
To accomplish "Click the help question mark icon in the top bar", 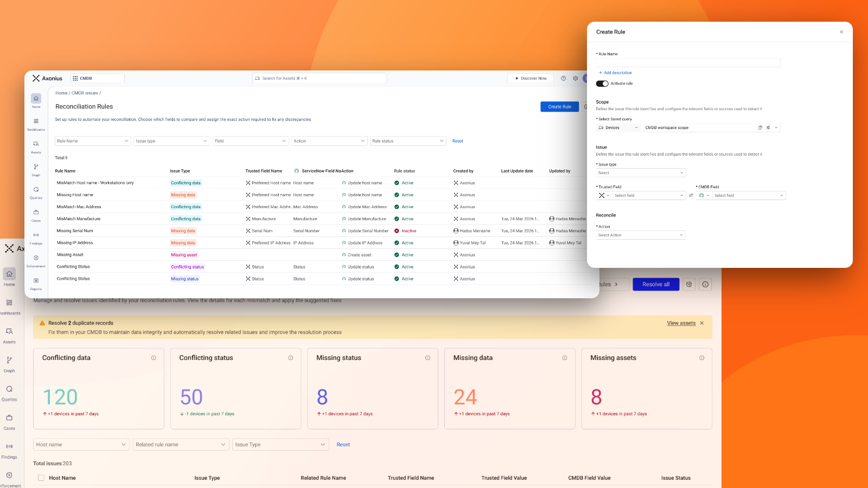I will 563,78.
